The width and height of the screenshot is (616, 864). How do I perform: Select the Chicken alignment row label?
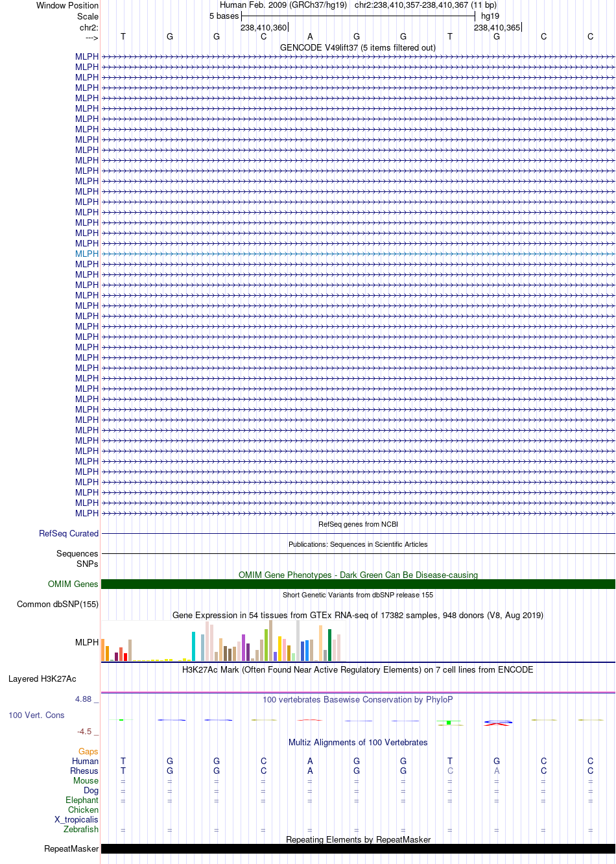83,810
